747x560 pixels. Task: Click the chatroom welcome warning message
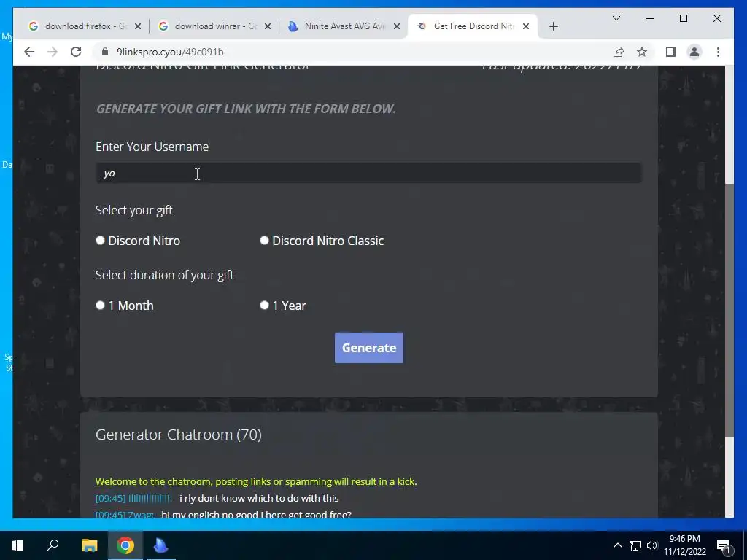click(x=256, y=481)
